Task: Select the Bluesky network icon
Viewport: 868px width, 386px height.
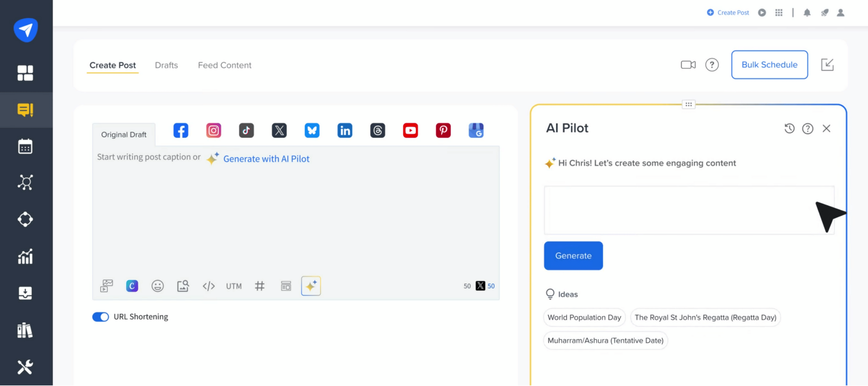Action: pos(312,131)
